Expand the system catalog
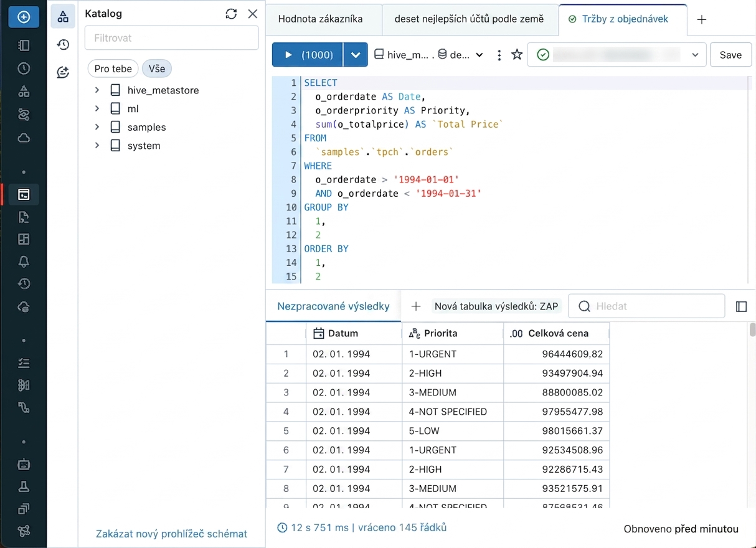This screenshot has height=548, width=756. pos(97,145)
